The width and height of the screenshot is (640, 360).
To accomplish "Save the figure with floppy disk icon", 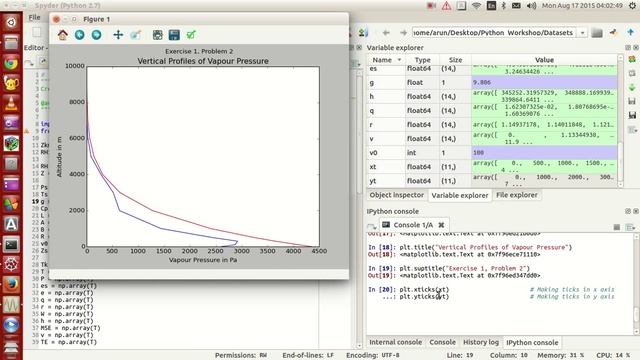I will 174,35.
